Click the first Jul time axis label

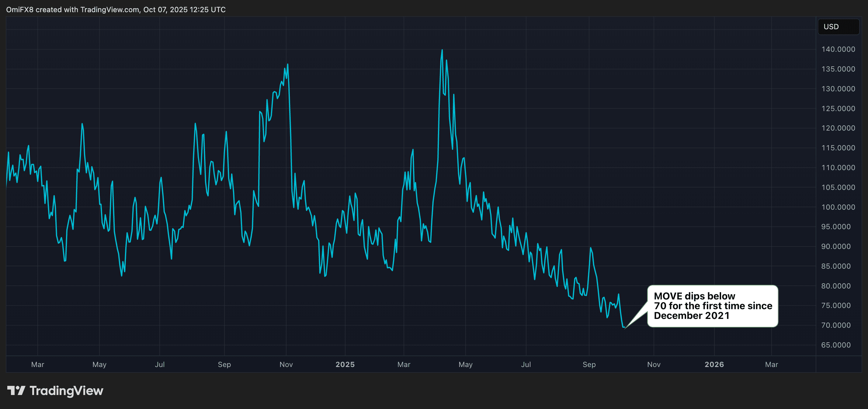click(x=160, y=365)
